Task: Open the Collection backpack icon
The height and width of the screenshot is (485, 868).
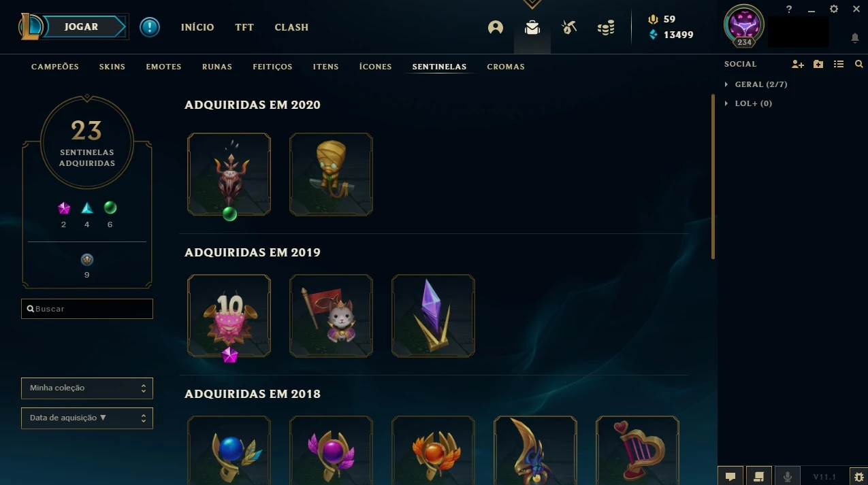Action: (532, 27)
